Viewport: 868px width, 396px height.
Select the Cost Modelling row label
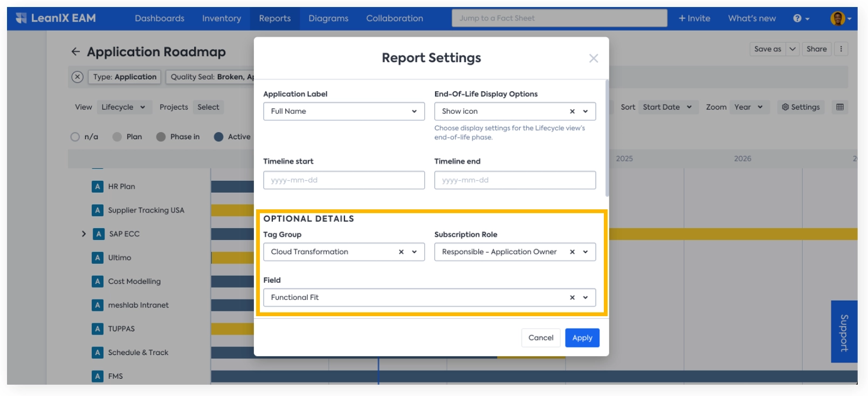click(x=134, y=282)
